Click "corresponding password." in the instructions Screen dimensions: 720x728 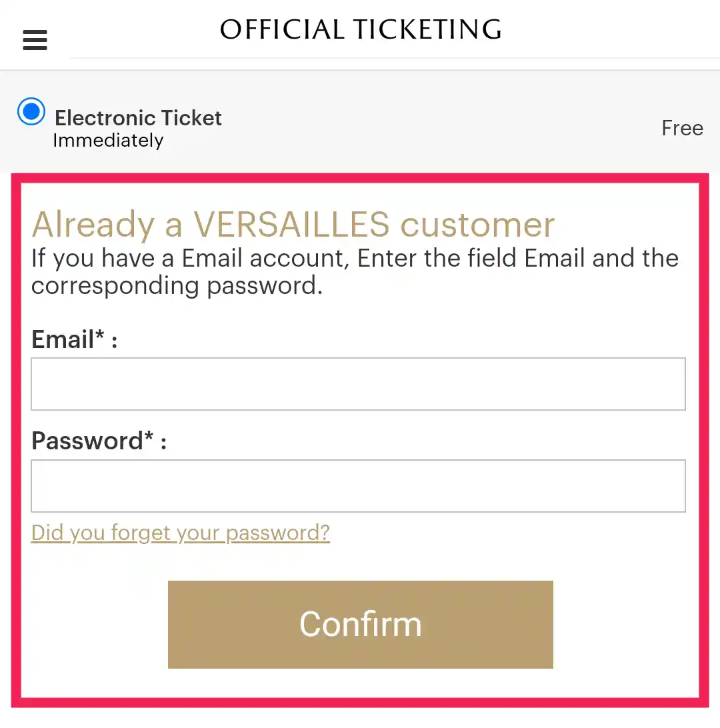pyautogui.click(x=177, y=286)
